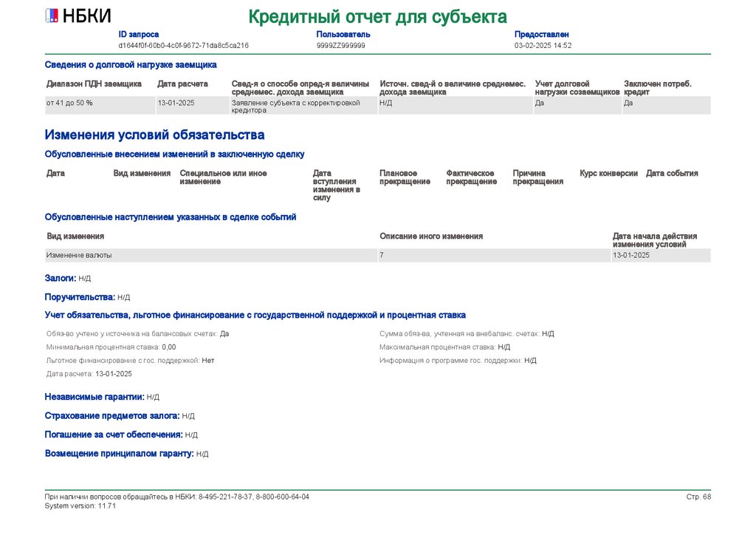756x535 pixels.
Task: Click subheading 'Обусловленные наступлением указанных в сделке событий'
Action: pyautogui.click(x=171, y=217)
